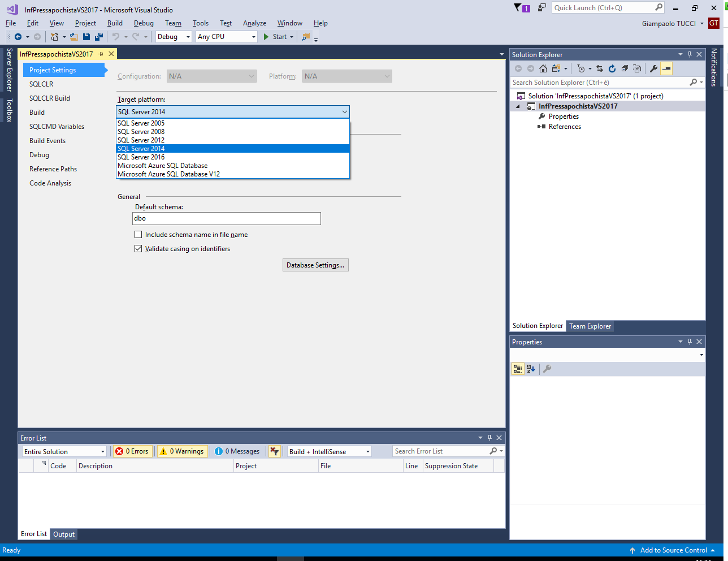Click the Save icon in the toolbar

(x=86, y=37)
